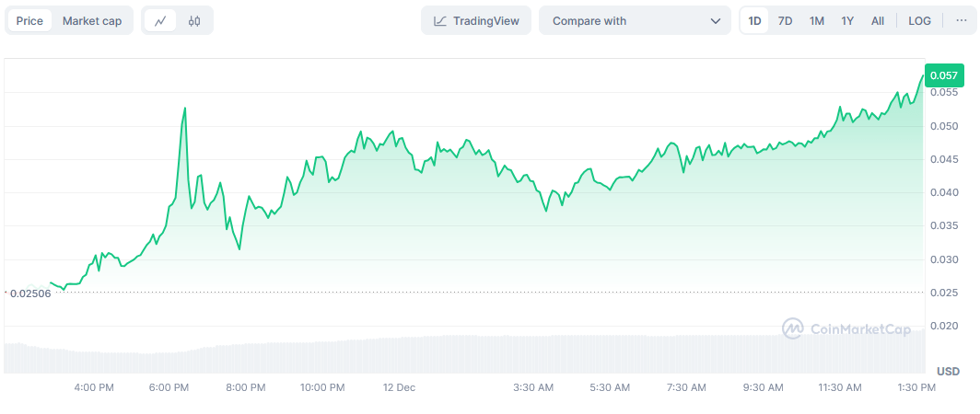980x414 pixels.
Task: Switch to candlestick chart view
Action: click(194, 20)
